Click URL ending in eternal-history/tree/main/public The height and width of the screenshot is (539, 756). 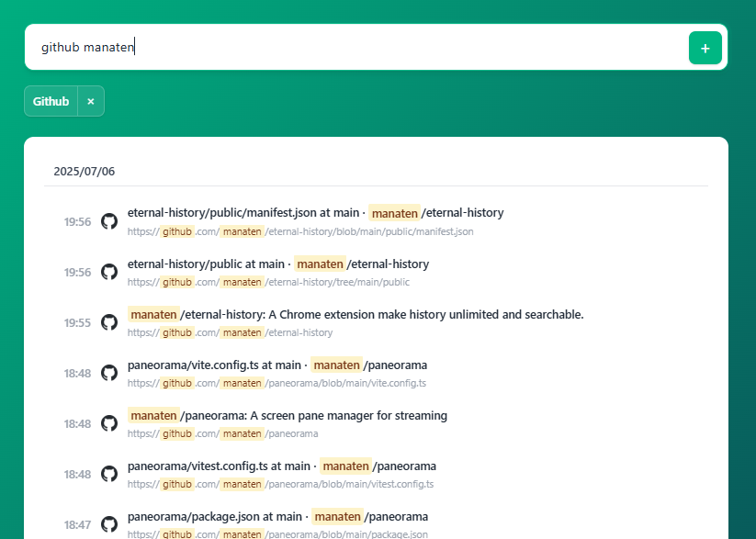(x=268, y=282)
